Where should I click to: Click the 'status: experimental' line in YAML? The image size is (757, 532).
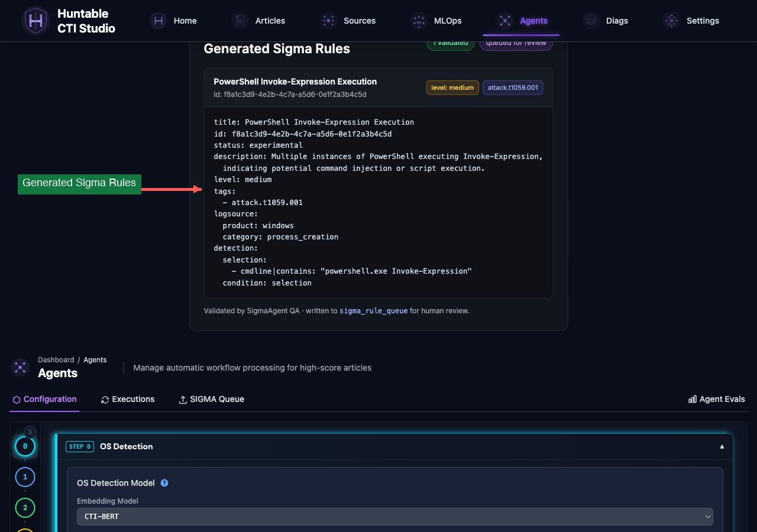pyautogui.click(x=258, y=145)
